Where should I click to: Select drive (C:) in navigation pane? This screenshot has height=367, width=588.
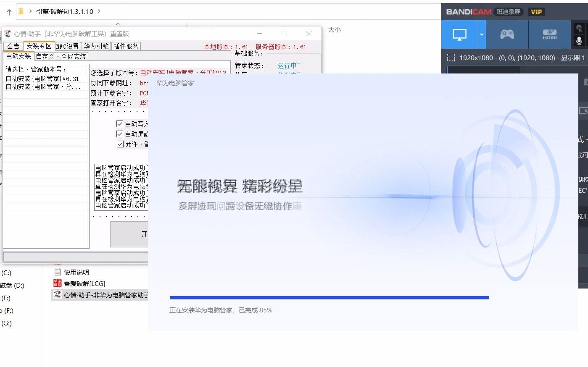click(6, 273)
